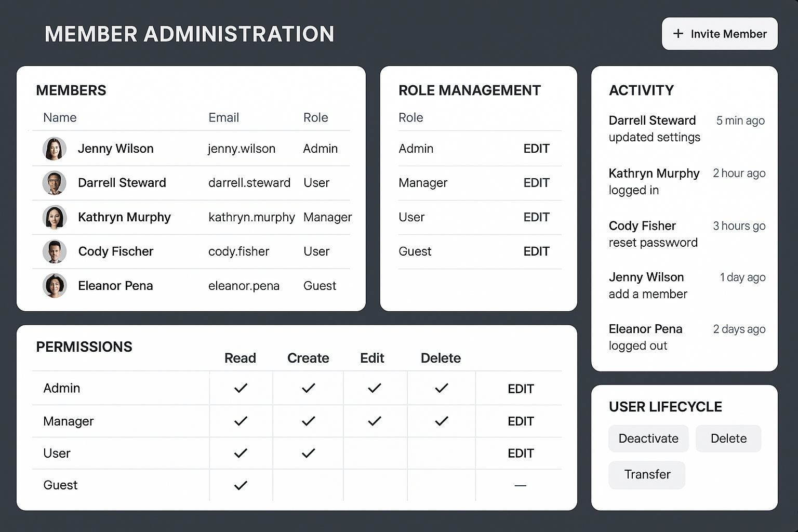
Task: Edit the Guest role in Role Management
Action: click(x=536, y=251)
